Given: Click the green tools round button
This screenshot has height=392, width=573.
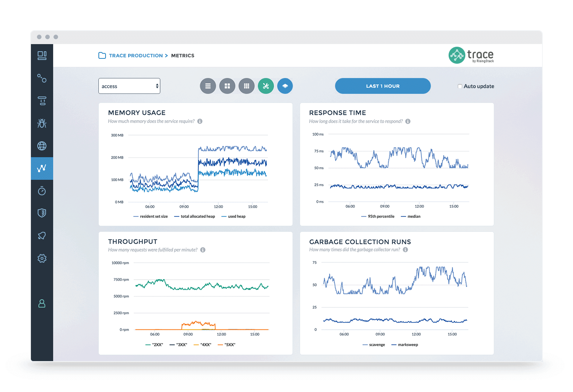Looking at the screenshot, I should [x=266, y=86].
